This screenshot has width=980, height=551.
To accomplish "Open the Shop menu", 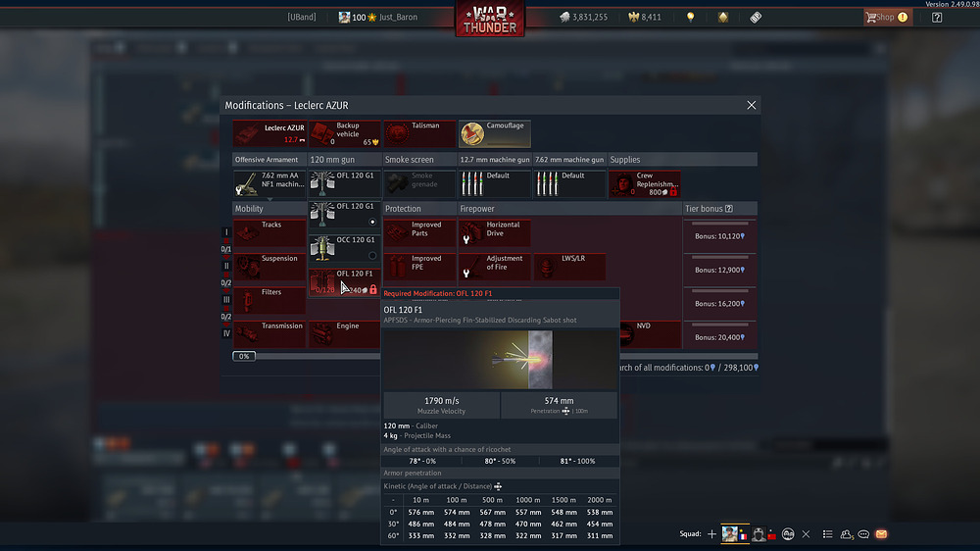I will (x=885, y=17).
